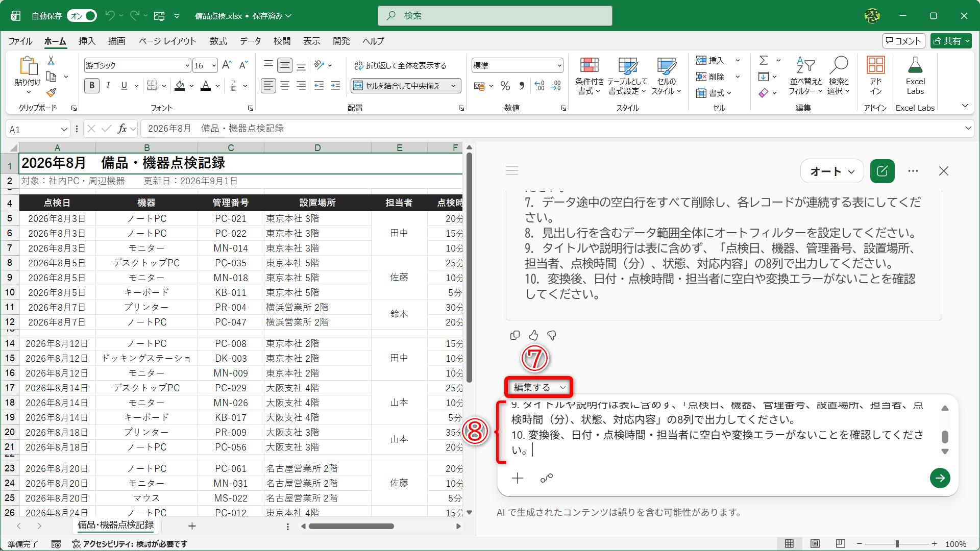This screenshot has width=980, height=551.
Task: Switch to the 挿入 tab
Action: (x=87, y=41)
